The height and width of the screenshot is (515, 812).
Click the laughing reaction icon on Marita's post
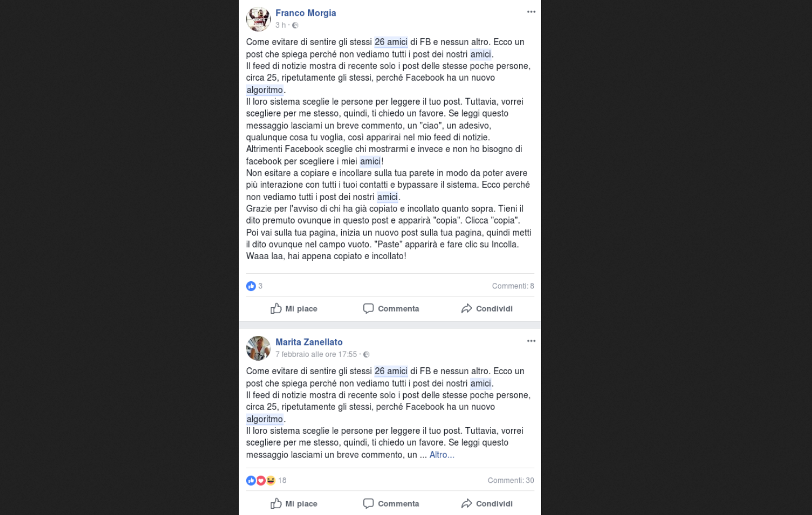click(x=270, y=481)
